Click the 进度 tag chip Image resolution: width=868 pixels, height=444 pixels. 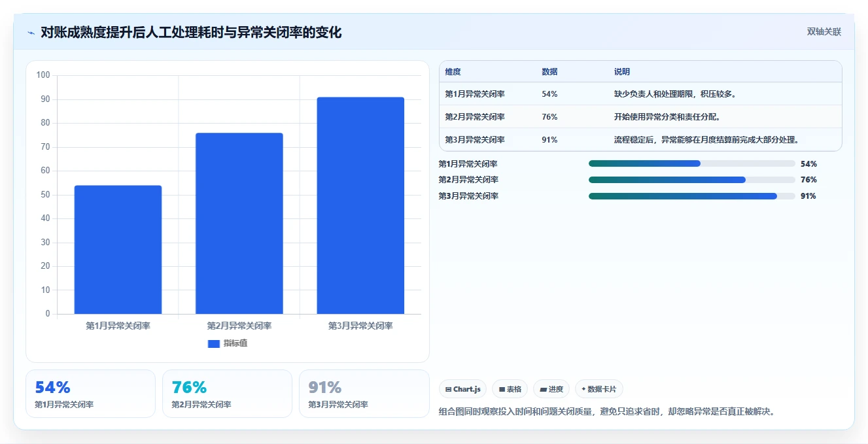[551, 389]
